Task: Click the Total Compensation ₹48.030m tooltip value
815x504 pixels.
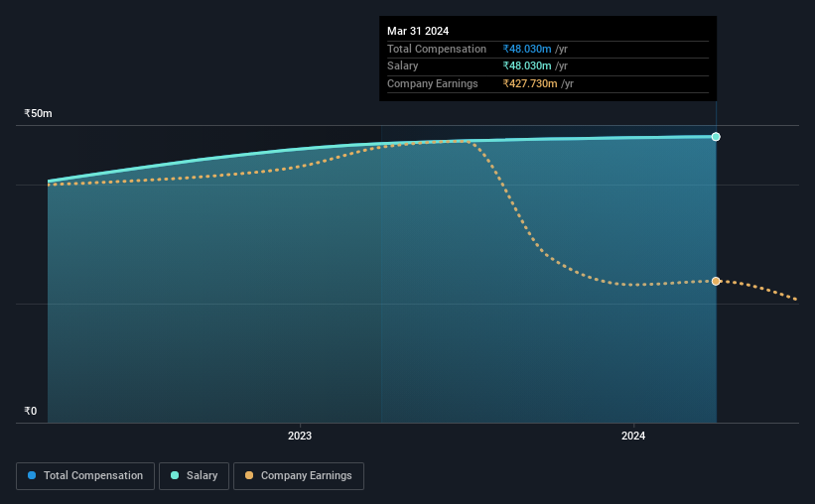Action: tap(527, 49)
